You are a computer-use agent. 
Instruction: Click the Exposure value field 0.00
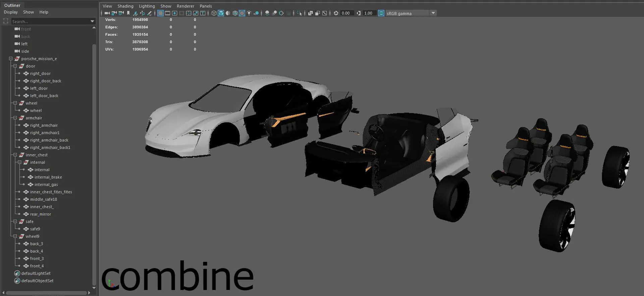tap(347, 13)
